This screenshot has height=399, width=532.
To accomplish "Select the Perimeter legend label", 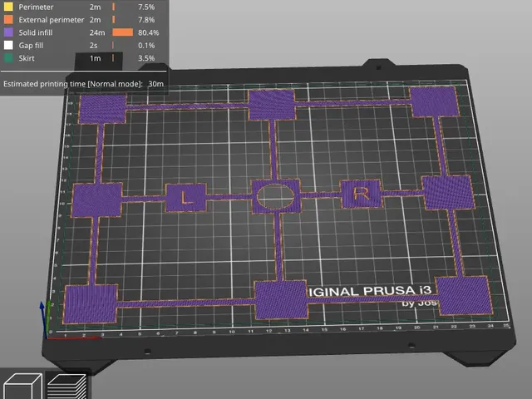I will pos(36,7).
